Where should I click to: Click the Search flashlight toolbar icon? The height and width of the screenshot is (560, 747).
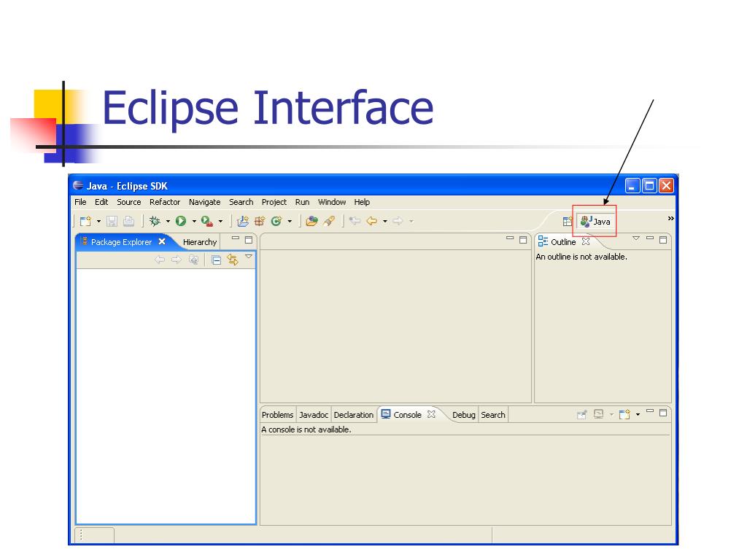click(329, 221)
